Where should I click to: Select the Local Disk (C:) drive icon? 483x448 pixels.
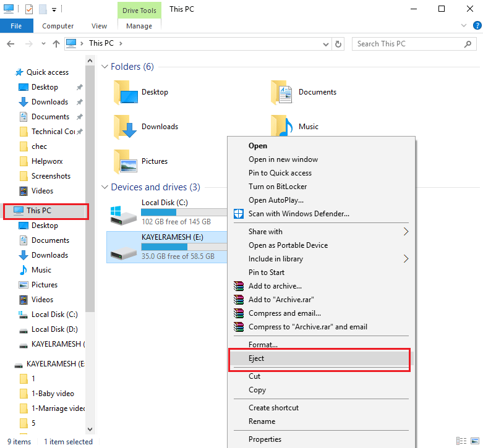pos(124,215)
